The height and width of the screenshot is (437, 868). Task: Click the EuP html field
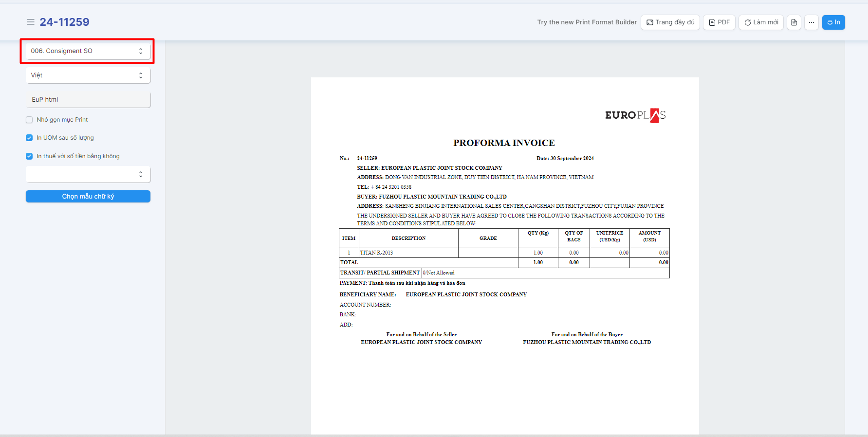pos(88,100)
